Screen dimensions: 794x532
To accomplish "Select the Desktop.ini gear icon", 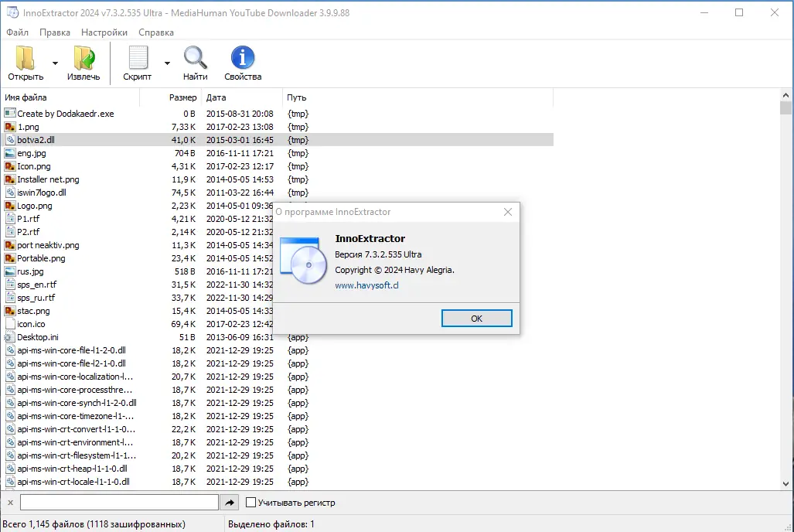I will 9,337.
